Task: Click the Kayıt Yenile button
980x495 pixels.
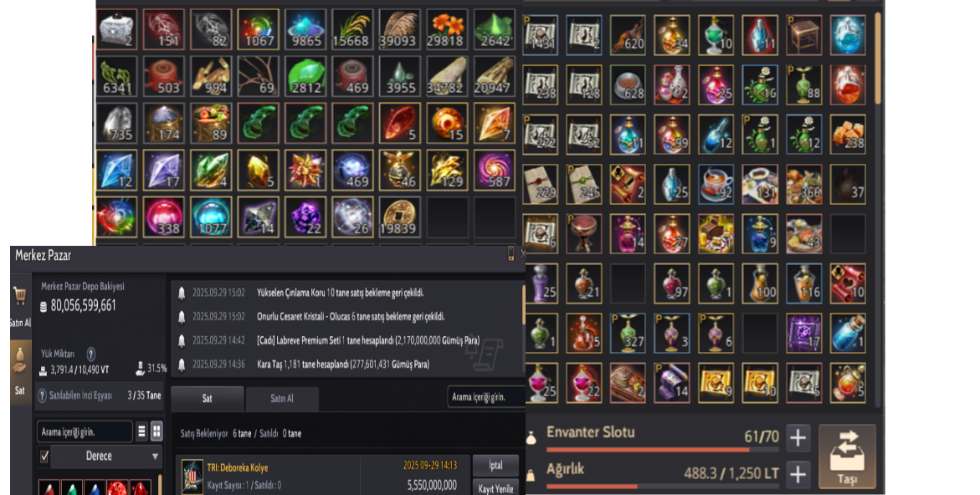Action: 495,488
